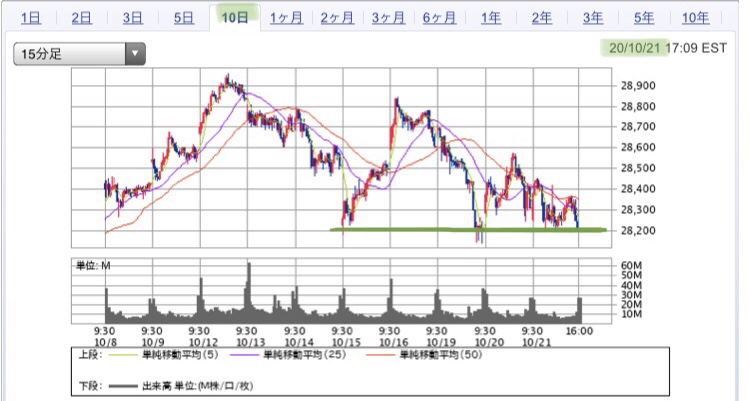Click the 60M volume axis label
Viewport: 749px width, 401px height.
(631, 265)
